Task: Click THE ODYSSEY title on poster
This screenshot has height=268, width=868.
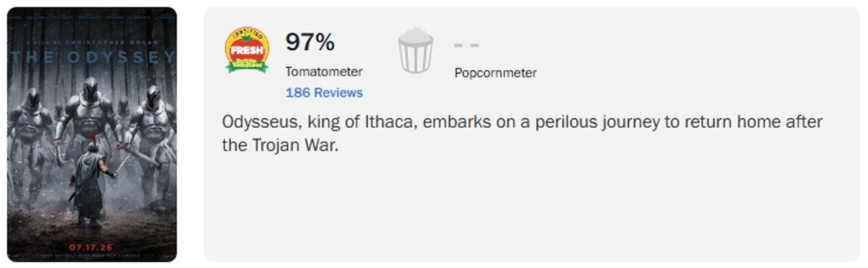Action: (92, 56)
